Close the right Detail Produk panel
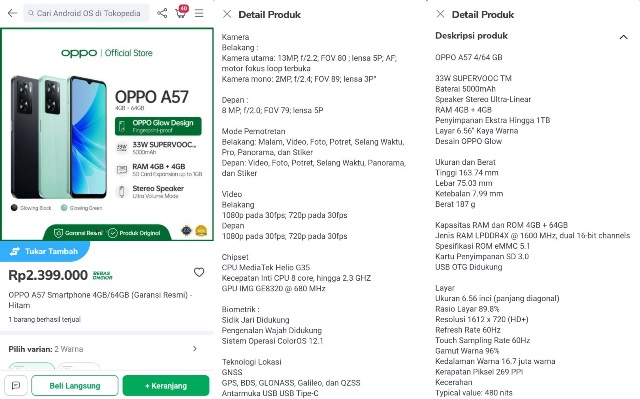The height and width of the screenshot is (399, 640). pos(440,14)
